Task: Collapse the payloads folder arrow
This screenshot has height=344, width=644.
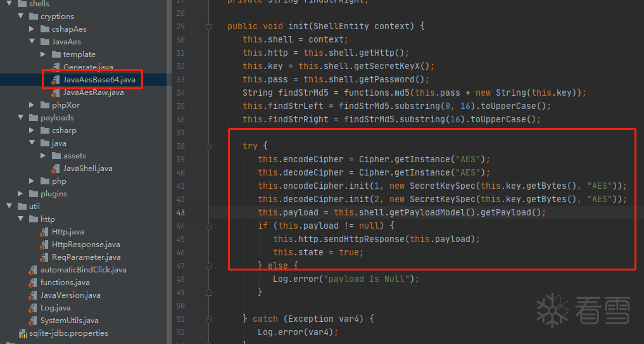Action: (x=20, y=118)
